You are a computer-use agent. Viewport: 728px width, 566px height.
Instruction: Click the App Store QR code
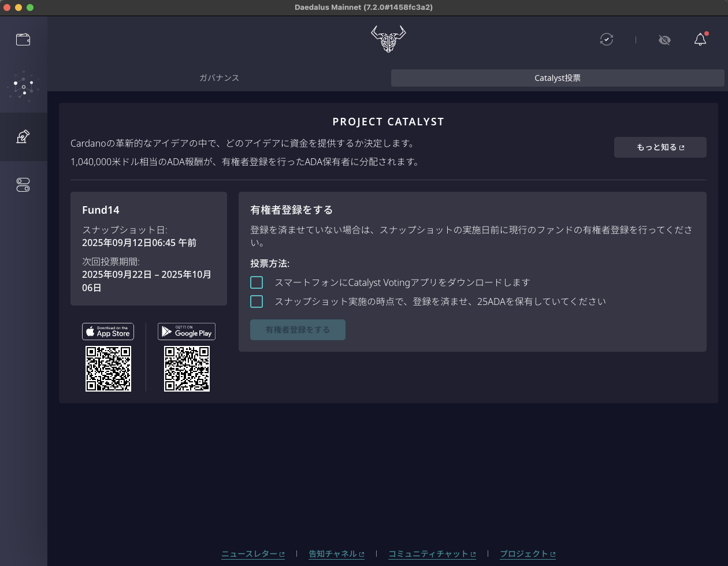tap(108, 368)
